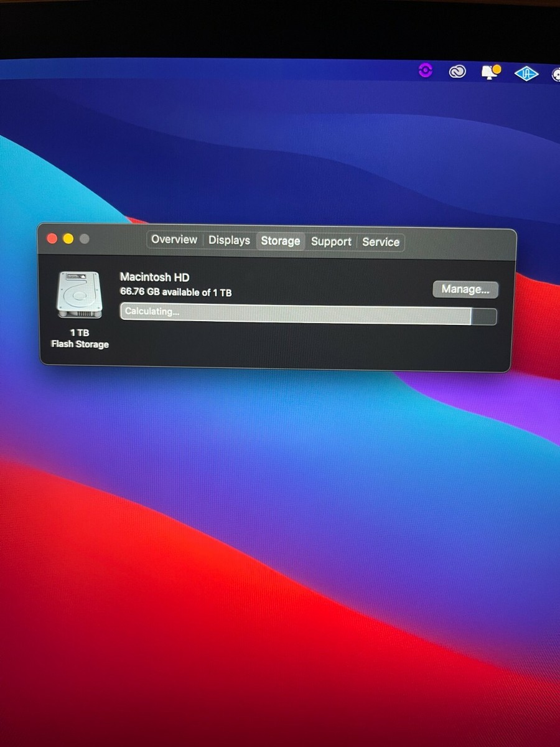Click the 1 TB Flash Storage label

80,339
